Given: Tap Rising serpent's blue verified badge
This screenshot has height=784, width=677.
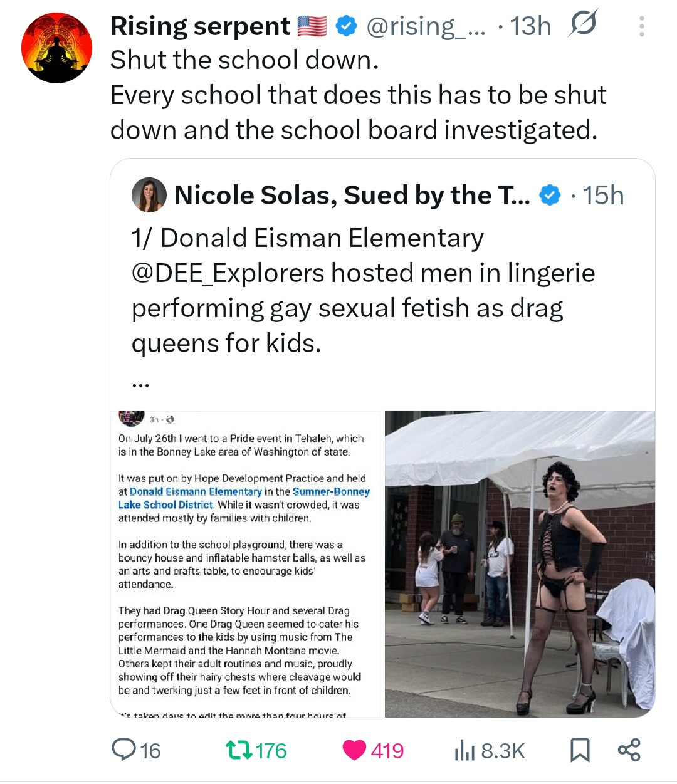Looking at the screenshot, I should [345, 26].
